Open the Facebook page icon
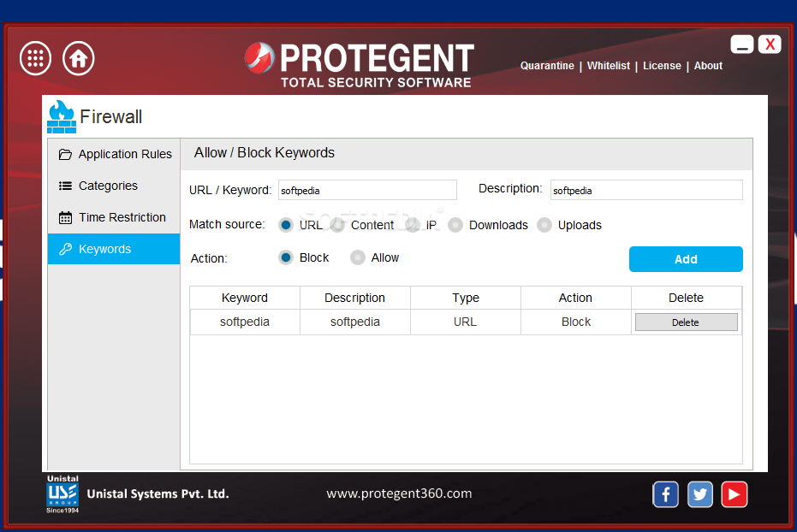The height and width of the screenshot is (532, 797). 666,494
